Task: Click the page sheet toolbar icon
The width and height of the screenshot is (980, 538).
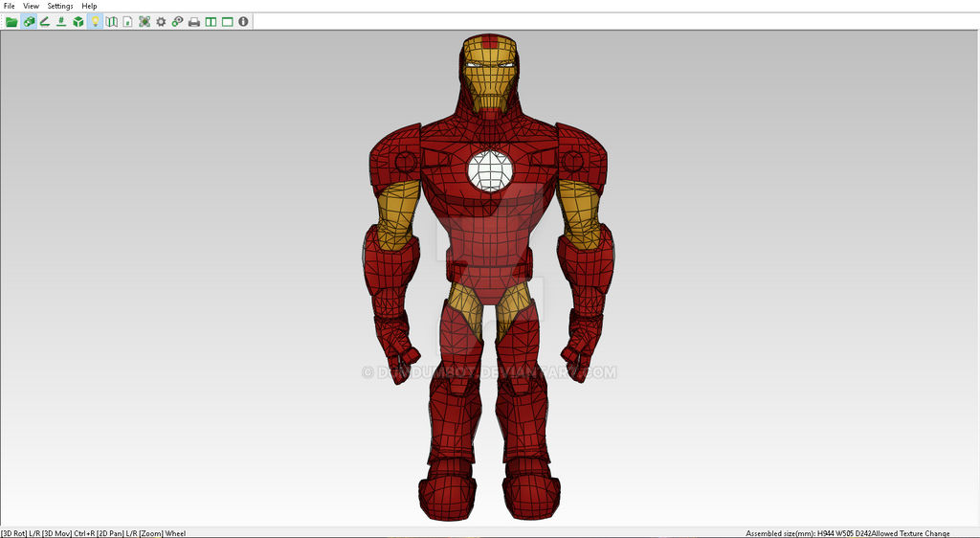Action: [x=128, y=22]
